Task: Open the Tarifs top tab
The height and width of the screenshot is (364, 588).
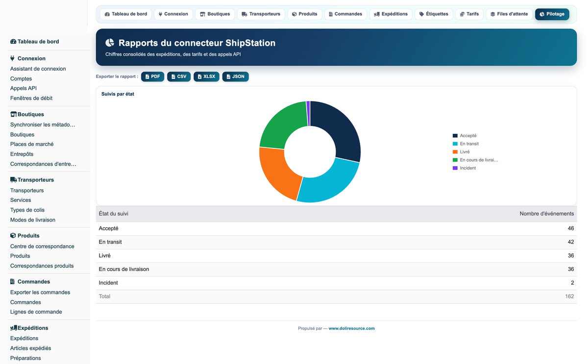Action: 469,14
